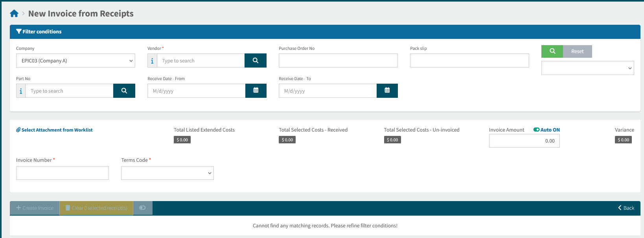Focus the Receive Date To field
The height and width of the screenshot is (238, 644).
(328, 91)
